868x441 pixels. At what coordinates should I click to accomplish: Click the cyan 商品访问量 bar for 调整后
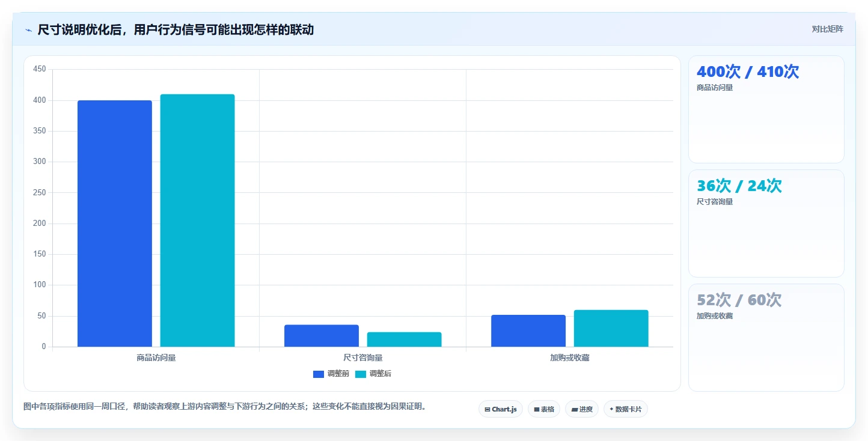(197, 221)
